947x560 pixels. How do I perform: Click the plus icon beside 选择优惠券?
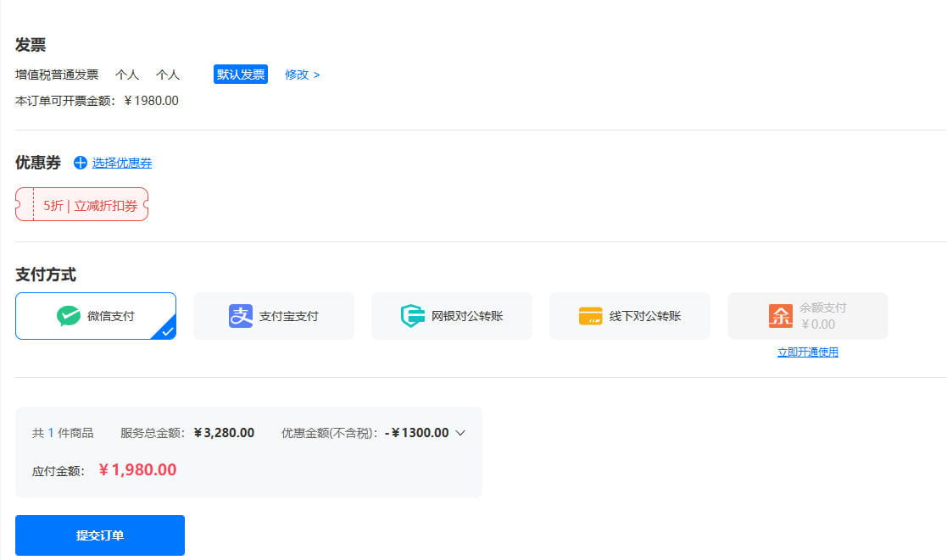click(x=81, y=163)
